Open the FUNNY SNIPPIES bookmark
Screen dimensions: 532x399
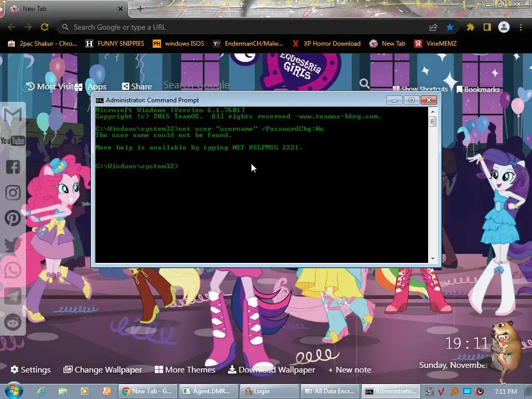[x=115, y=44]
